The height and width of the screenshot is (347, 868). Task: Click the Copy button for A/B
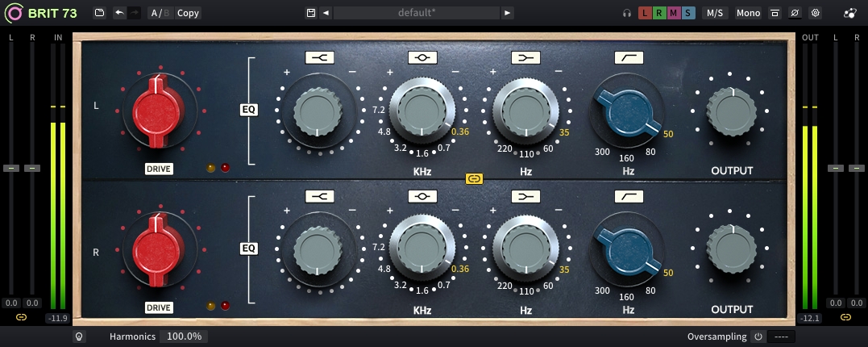(x=188, y=13)
